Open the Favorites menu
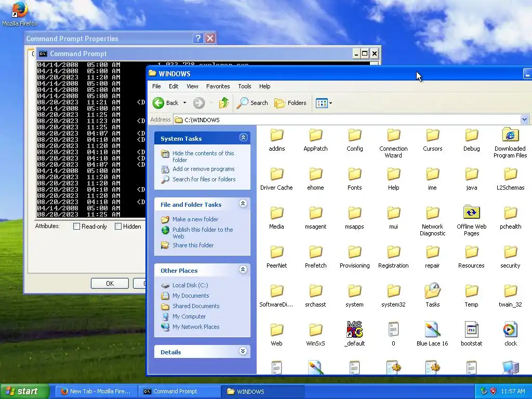The image size is (532, 399). point(218,86)
